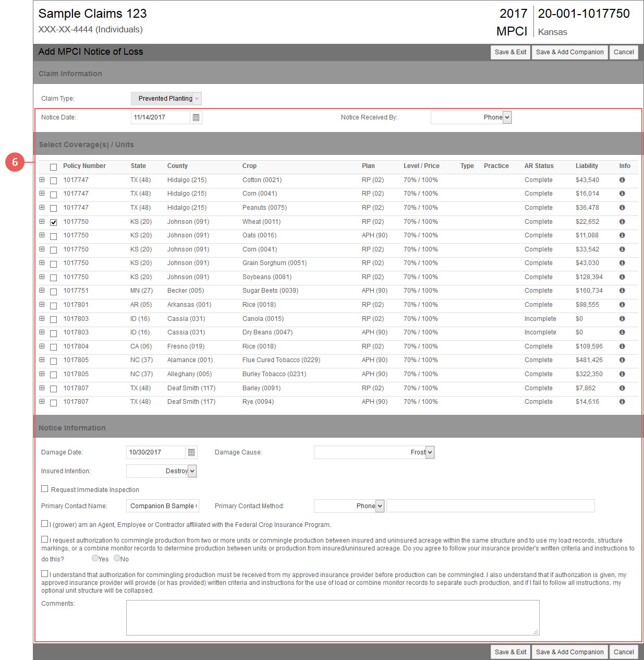This screenshot has width=644, height=660.
Task: Expand the Wheat policy row details
Action: (42, 221)
